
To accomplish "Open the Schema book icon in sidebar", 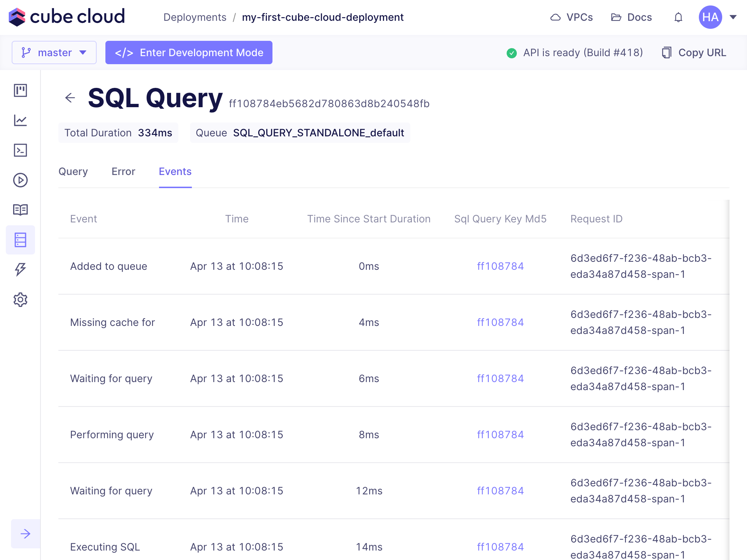I will (x=20, y=210).
